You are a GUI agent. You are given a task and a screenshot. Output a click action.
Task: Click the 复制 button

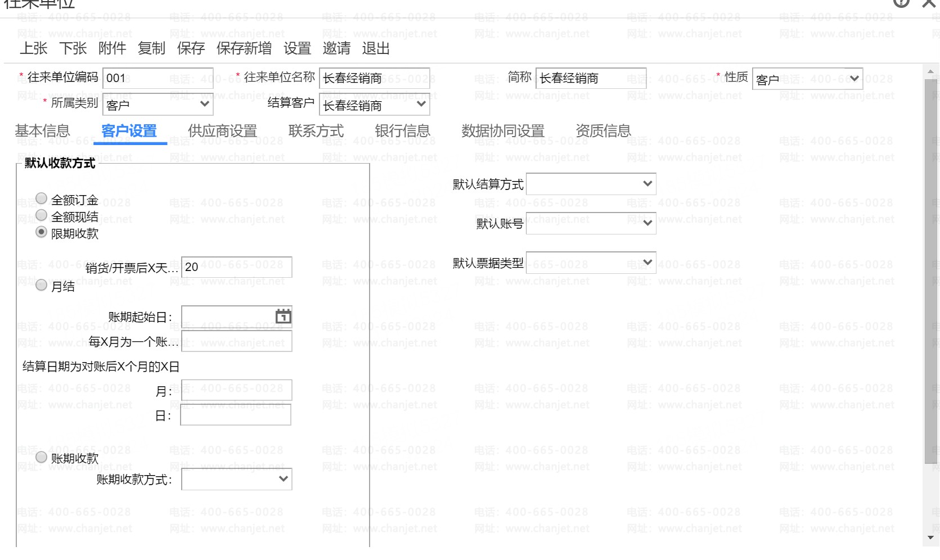tap(152, 48)
